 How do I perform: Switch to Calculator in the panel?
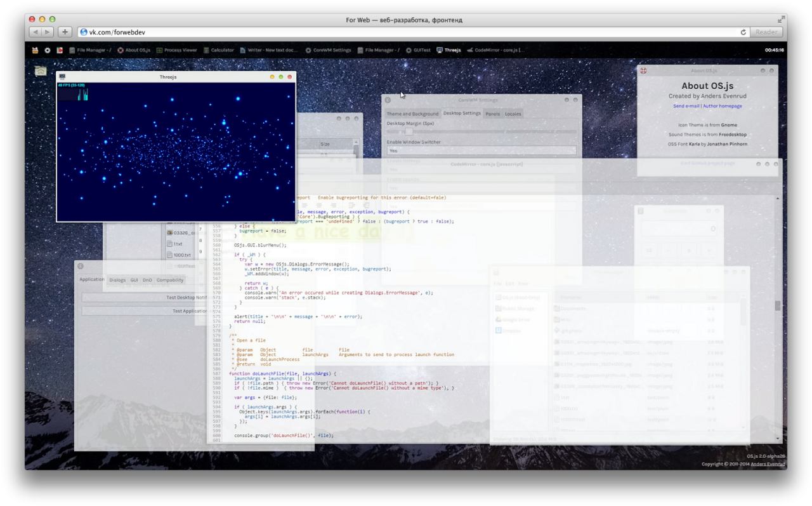(x=219, y=50)
